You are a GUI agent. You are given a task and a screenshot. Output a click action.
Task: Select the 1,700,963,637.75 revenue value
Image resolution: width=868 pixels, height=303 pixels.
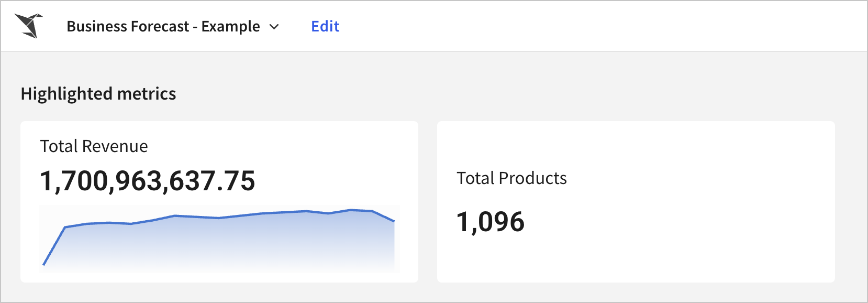[148, 181]
